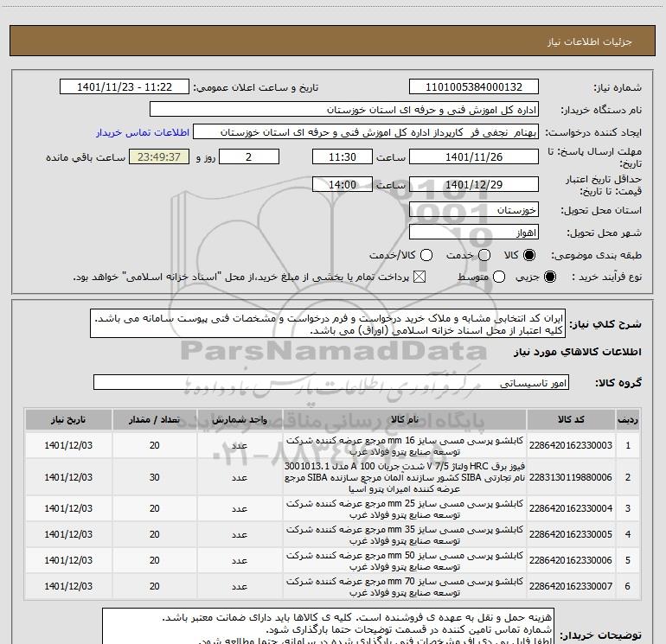
Task: Click product code 2286420162330005
Action: click(x=571, y=534)
